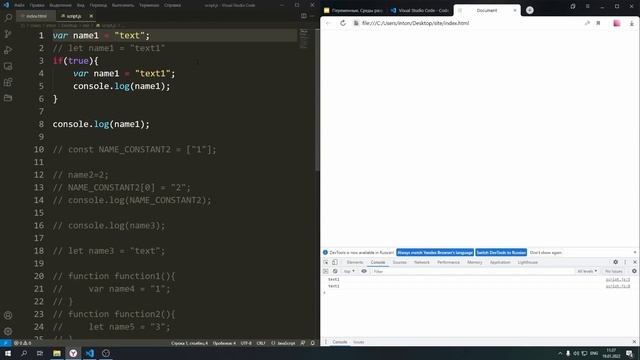Open Source Control view in VS Code
The height and width of the screenshot is (360, 640).
(x=8, y=34)
